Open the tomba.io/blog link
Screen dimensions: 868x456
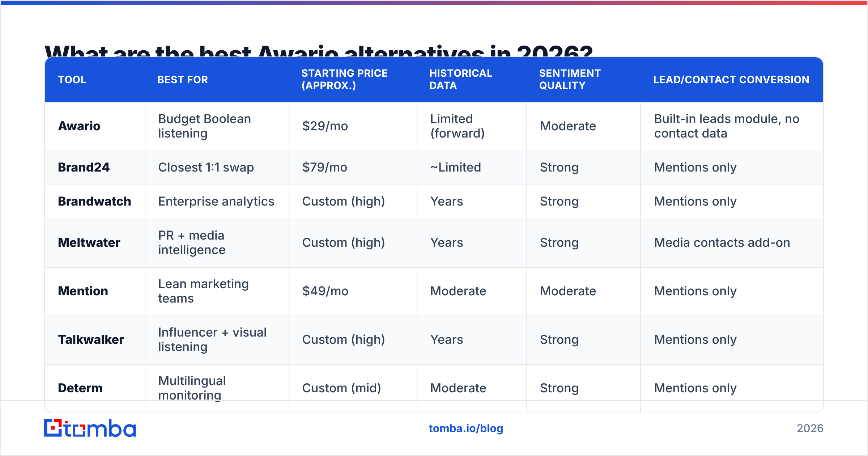click(466, 428)
